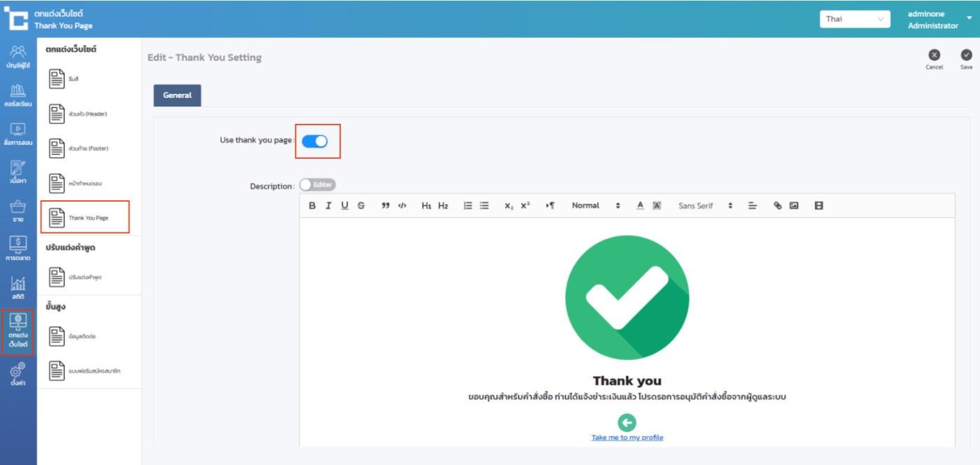This screenshot has width=980, height=465.
Task: Open the text color picker
Action: [x=640, y=206]
